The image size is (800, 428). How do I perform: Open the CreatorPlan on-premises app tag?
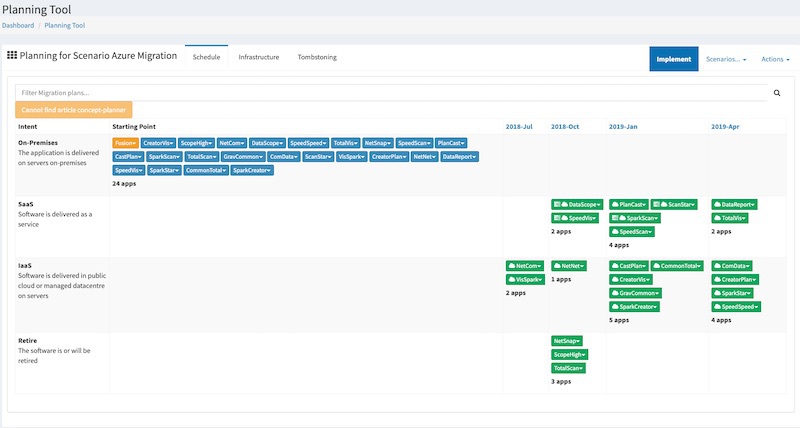tap(389, 157)
